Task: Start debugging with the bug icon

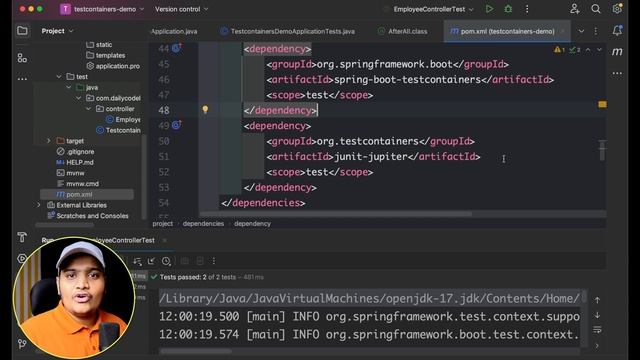Action: [x=508, y=9]
